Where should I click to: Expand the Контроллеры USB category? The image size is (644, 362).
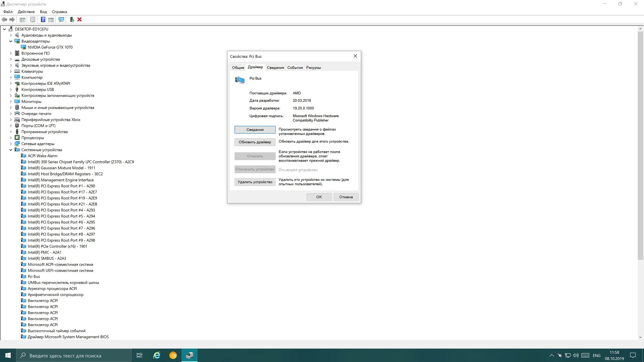[11, 89]
